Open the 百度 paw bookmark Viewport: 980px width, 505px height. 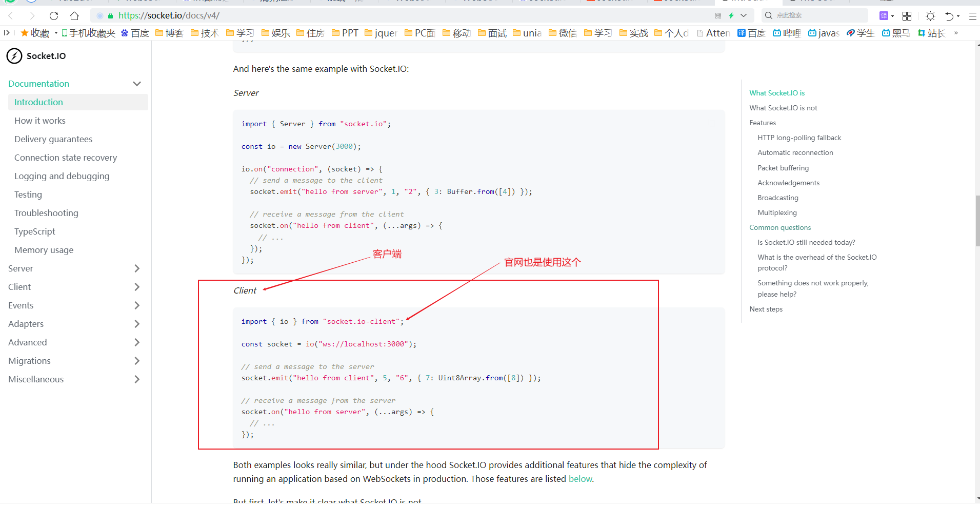[135, 33]
